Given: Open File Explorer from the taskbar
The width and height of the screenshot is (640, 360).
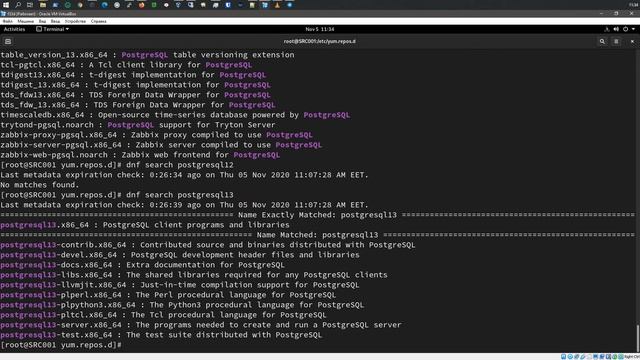Looking at the screenshot, I should tap(43, 5).
